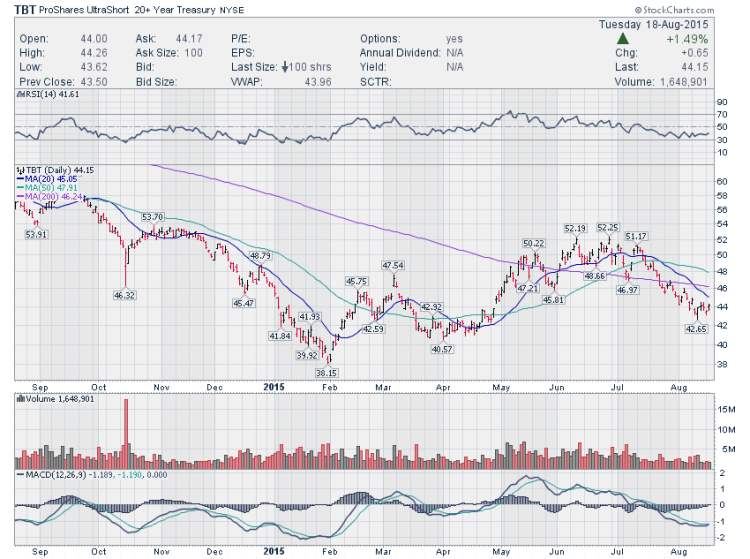Click the 53.91 low price annotation
Viewport: 750px width, 559px height.
click(36, 234)
